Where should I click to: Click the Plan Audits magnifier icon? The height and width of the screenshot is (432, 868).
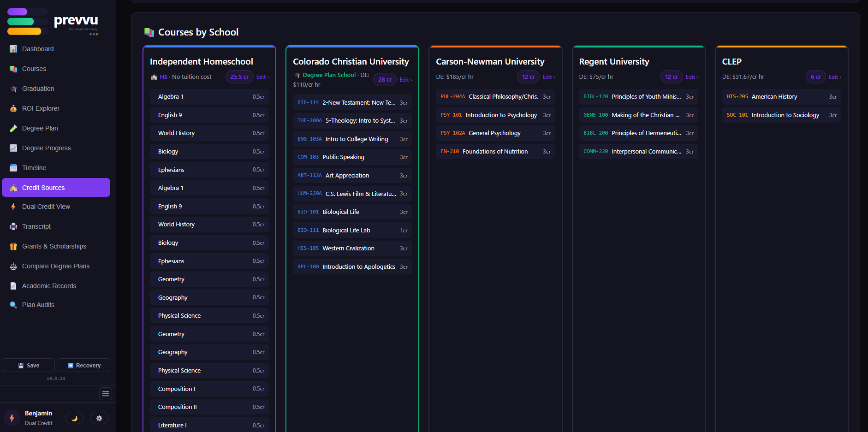click(13, 305)
